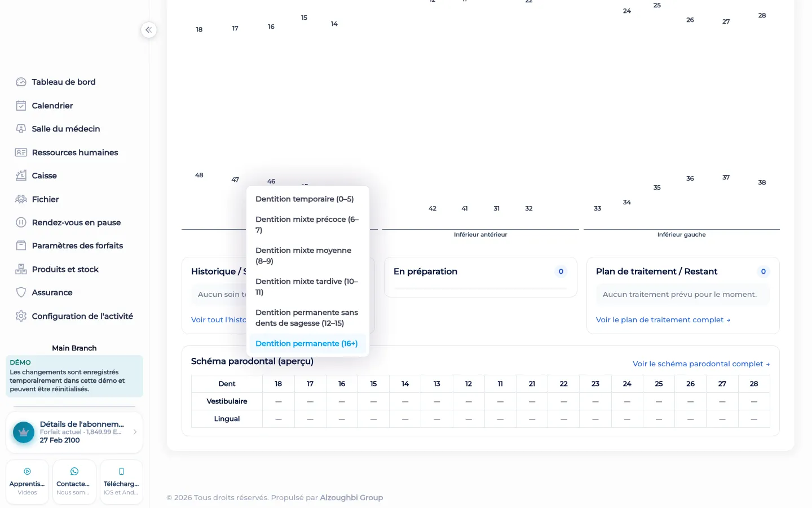Click the Configuration de l'activité gear icon
The height and width of the screenshot is (508, 812).
click(x=21, y=316)
